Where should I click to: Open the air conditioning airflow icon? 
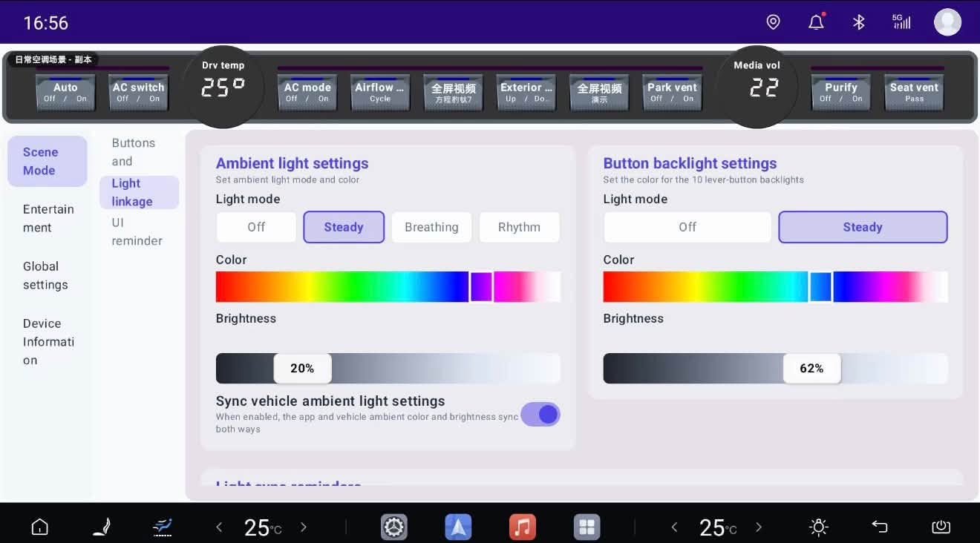click(163, 527)
